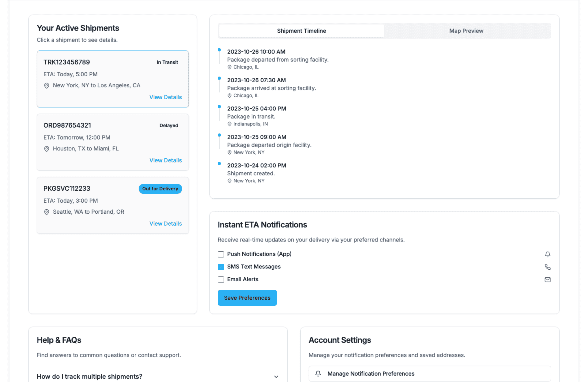Enable Push Notifications (App) checkbox
The image size is (588, 382).
tap(221, 254)
